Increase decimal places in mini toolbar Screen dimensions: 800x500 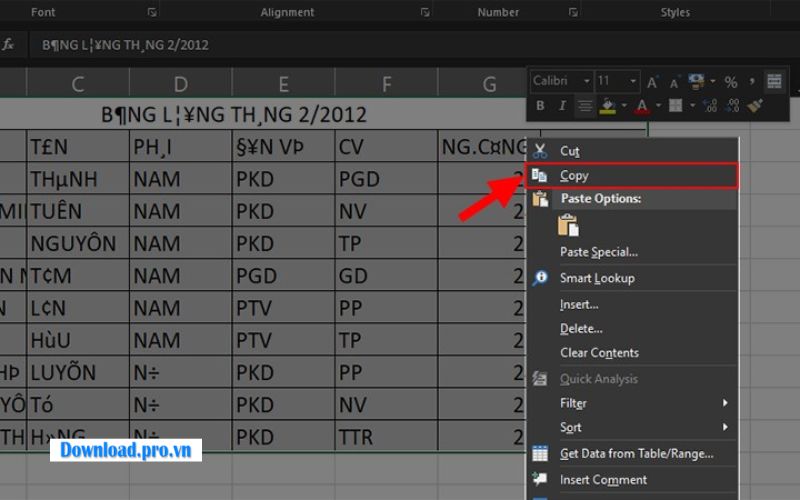click(710, 106)
